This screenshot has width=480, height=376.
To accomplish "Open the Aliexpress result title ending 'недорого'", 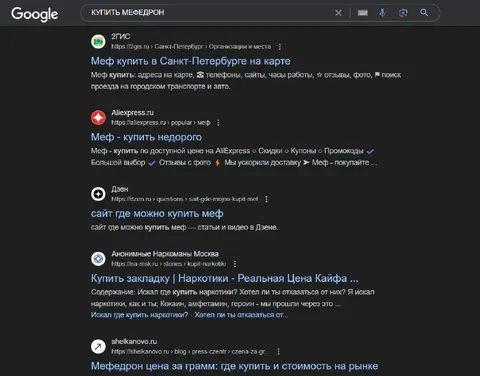I will click(146, 137).
